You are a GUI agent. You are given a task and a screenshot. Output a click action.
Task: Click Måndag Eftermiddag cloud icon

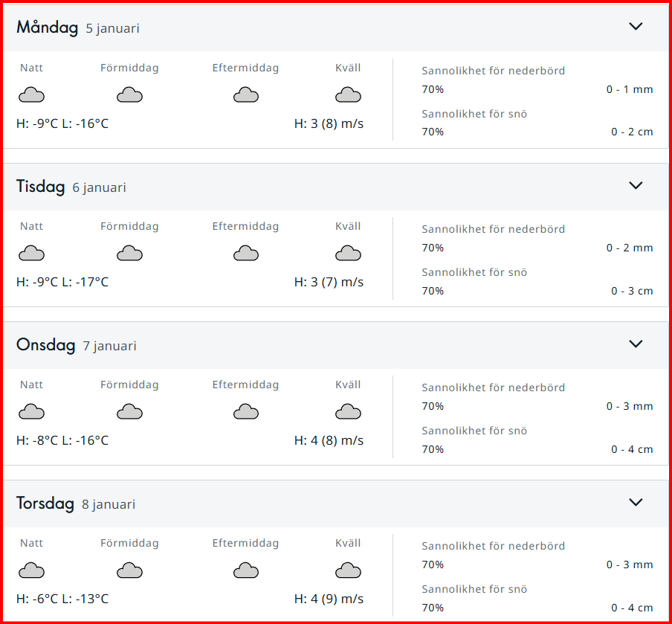click(246, 94)
